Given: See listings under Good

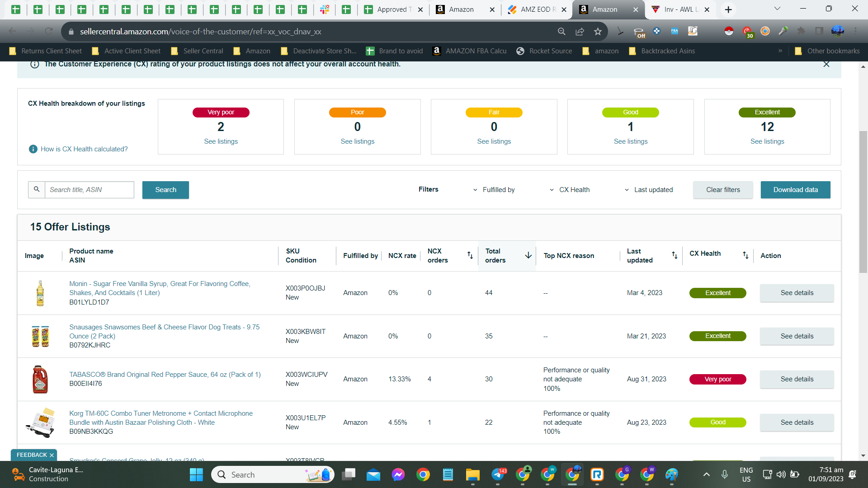Looking at the screenshot, I should tap(631, 141).
